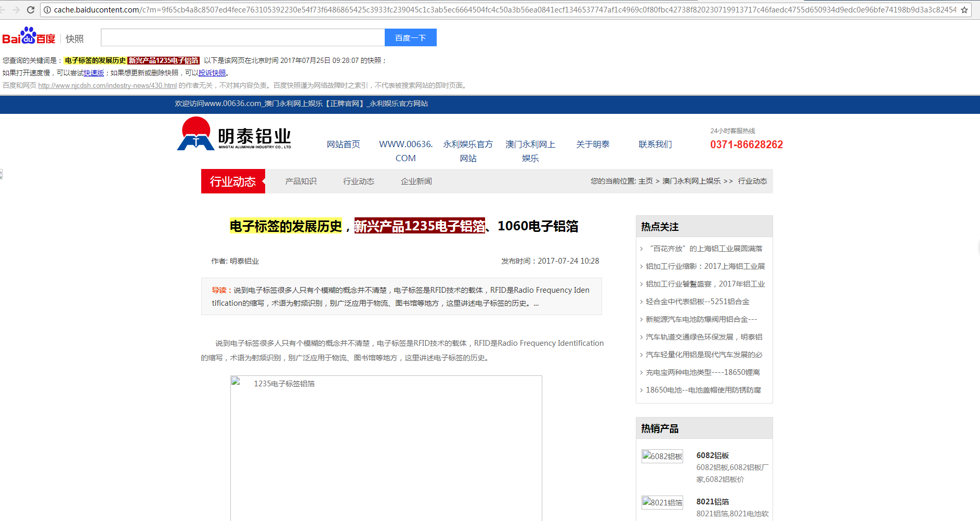Focus the browser address bar URL
Viewport: 980px width, 521px height.
[x=504, y=10]
